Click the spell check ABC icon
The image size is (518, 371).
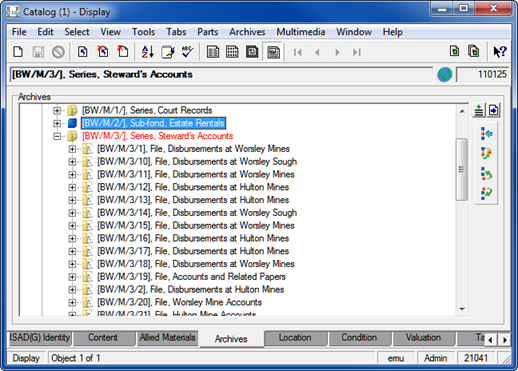tap(187, 52)
